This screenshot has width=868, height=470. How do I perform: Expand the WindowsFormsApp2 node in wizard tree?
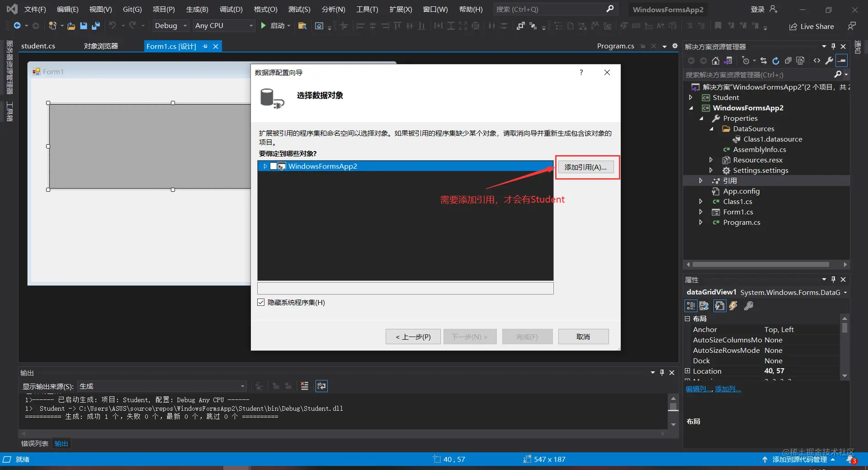point(265,166)
